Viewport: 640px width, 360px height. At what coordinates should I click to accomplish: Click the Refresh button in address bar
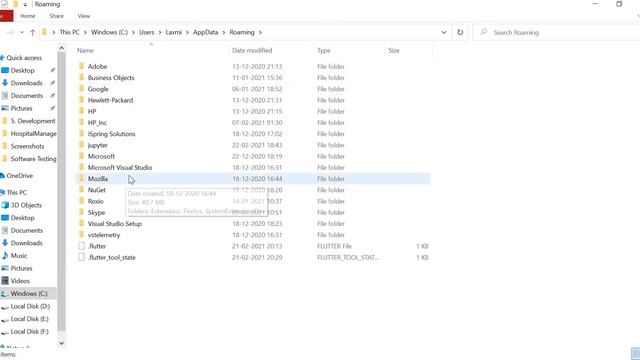click(x=460, y=32)
